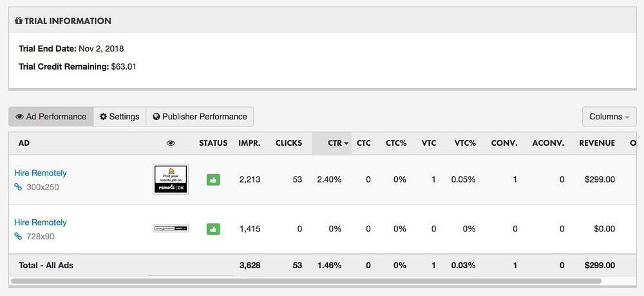Screen dimensions: 644x296
Task: Open the Hire Remotely 300x250 ad link
Action: click(41, 173)
